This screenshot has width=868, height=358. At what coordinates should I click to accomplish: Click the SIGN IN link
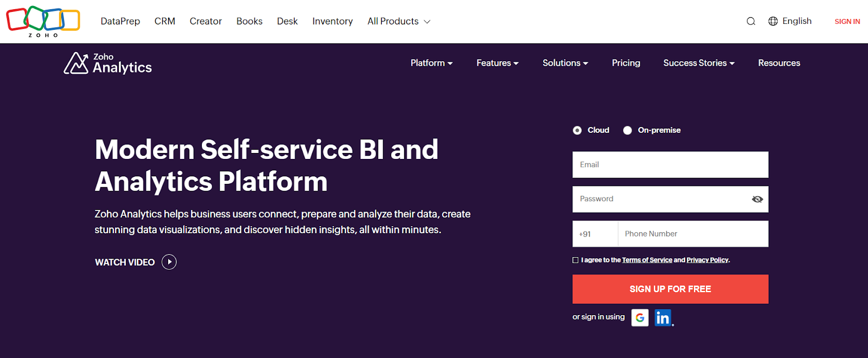pyautogui.click(x=847, y=22)
